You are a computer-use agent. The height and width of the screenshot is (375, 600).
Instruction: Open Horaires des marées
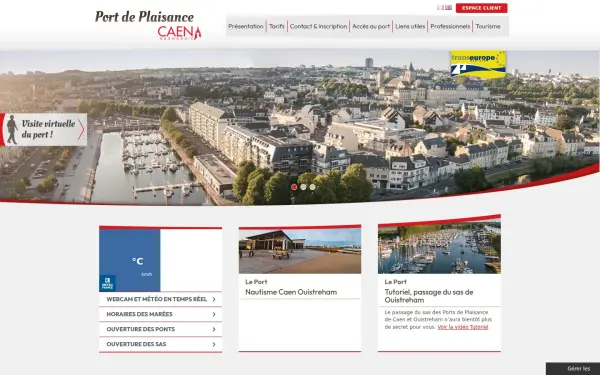coord(160,314)
